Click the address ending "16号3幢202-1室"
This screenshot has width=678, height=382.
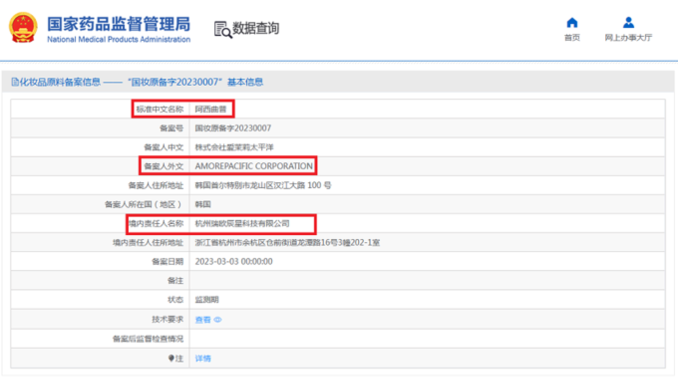[287, 242]
